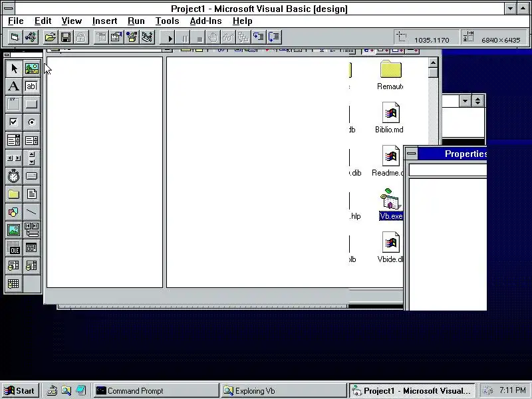Viewport: 532px width, 399px height.
Task: Click the up-down arrow button beside dropdown
Action: point(477,101)
